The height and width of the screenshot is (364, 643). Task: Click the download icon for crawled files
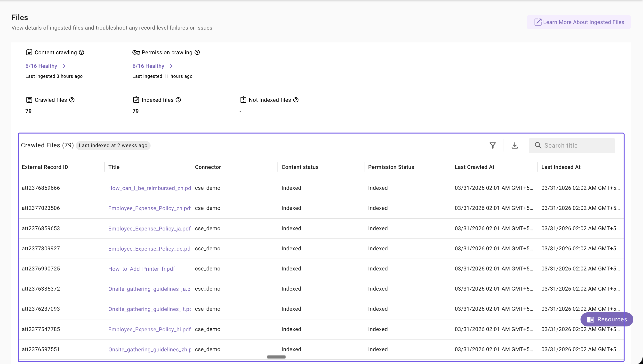pos(514,145)
